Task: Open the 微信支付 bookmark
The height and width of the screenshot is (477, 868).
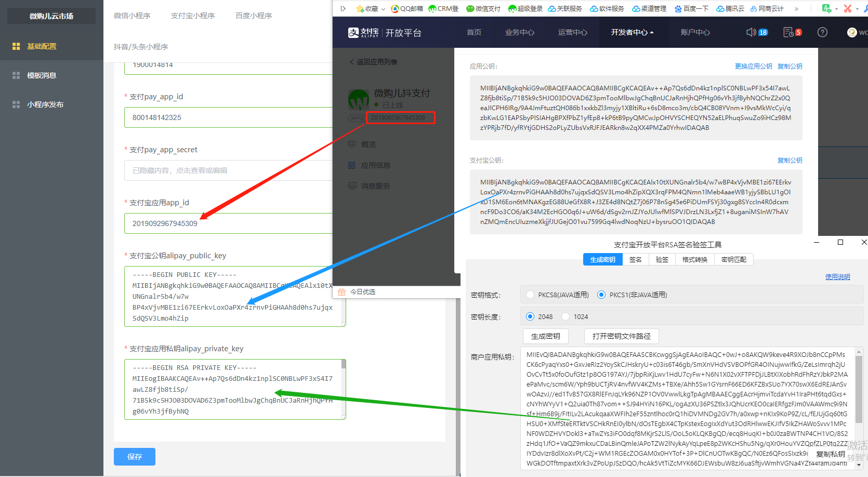Action: 483,8
